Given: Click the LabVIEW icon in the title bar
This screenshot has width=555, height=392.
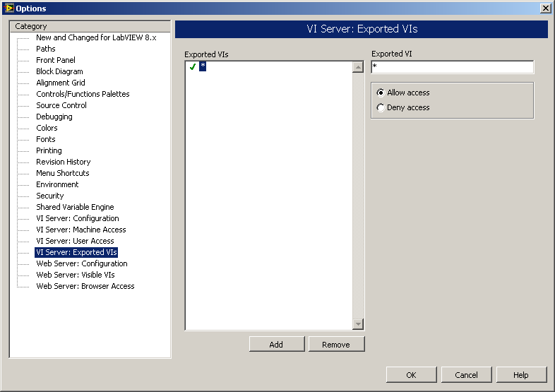Looking at the screenshot, I should pos(9,8).
